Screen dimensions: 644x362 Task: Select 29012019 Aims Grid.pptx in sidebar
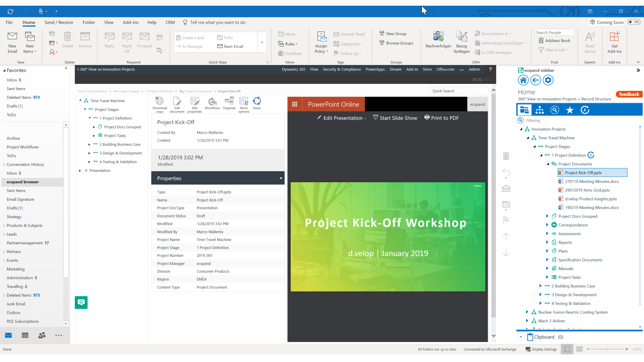[587, 190]
